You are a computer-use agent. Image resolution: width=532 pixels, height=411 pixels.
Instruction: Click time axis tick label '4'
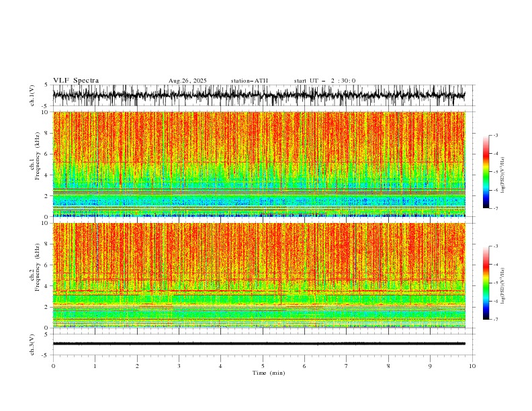[x=220, y=366]
